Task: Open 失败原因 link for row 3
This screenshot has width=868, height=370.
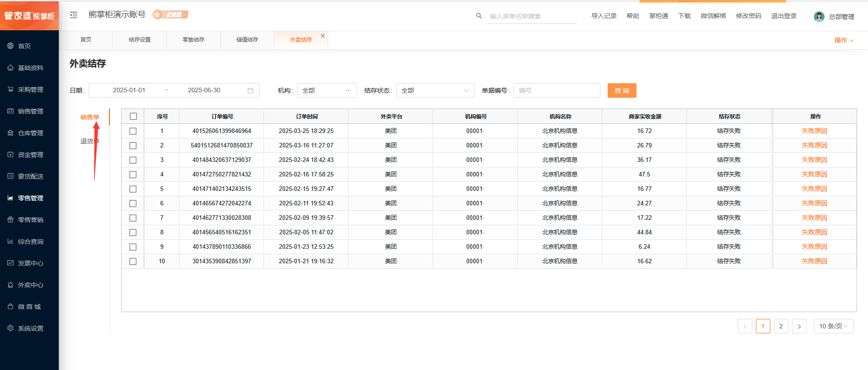Action: coord(814,160)
